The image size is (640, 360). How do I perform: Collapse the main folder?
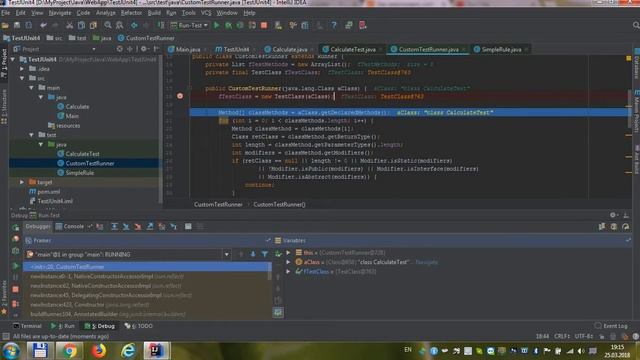coord(31,88)
